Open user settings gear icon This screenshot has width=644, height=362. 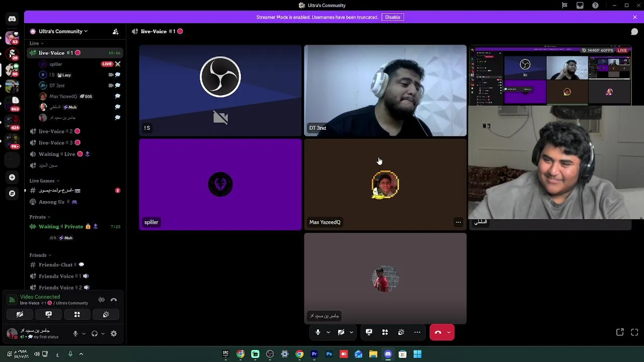pyautogui.click(x=114, y=333)
